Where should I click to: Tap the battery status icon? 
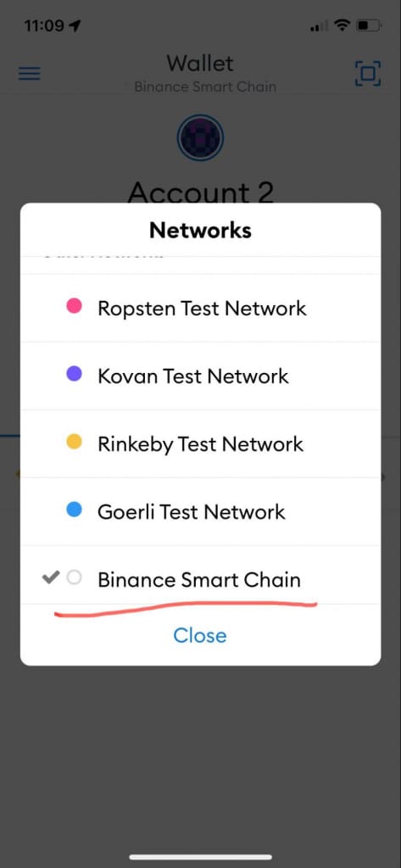pyautogui.click(x=368, y=25)
